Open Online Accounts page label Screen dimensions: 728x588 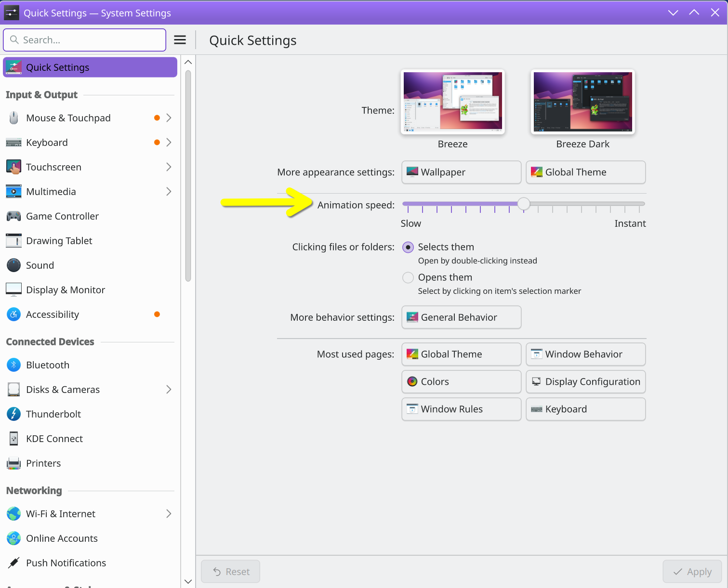click(x=62, y=538)
